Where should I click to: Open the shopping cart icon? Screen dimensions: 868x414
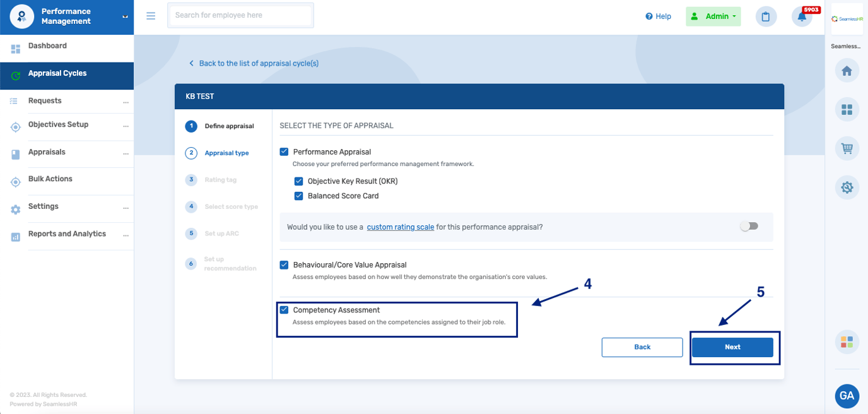847,149
